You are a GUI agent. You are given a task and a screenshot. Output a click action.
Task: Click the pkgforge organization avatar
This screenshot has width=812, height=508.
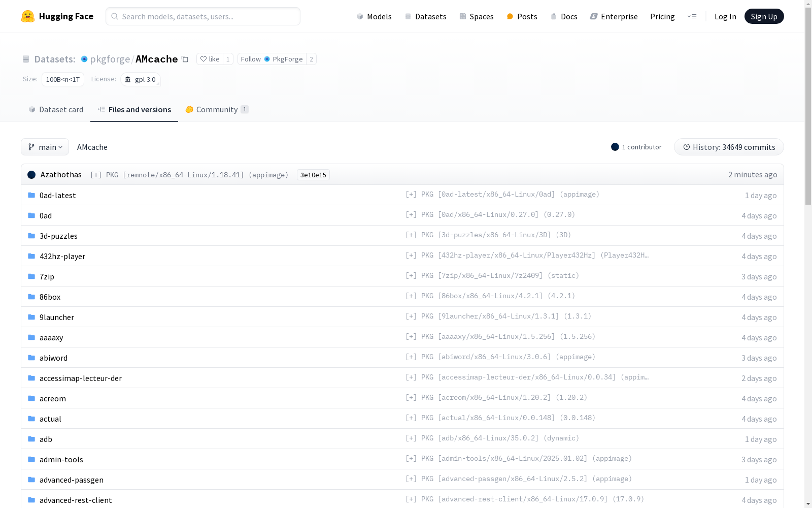pyautogui.click(x=84, y=59)
